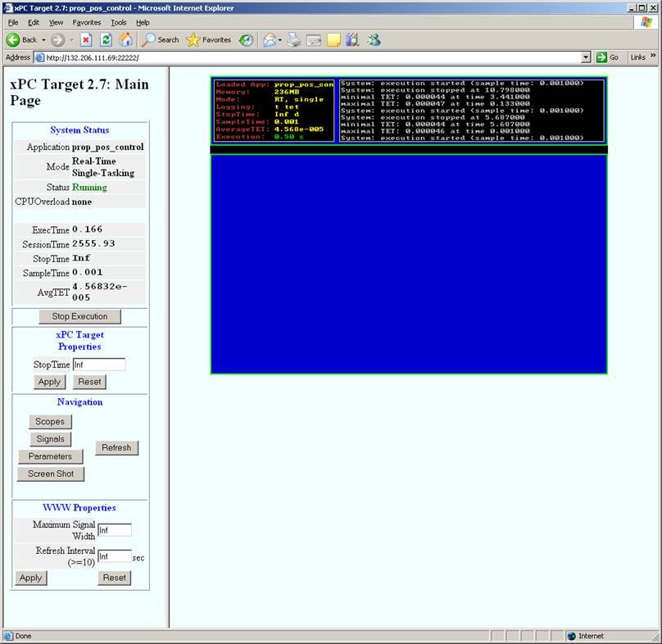The height and width of the screenshot is (644, 662).
Task: Apply the StopTime property
Action: pyautogui.click(x=49, y=382)
